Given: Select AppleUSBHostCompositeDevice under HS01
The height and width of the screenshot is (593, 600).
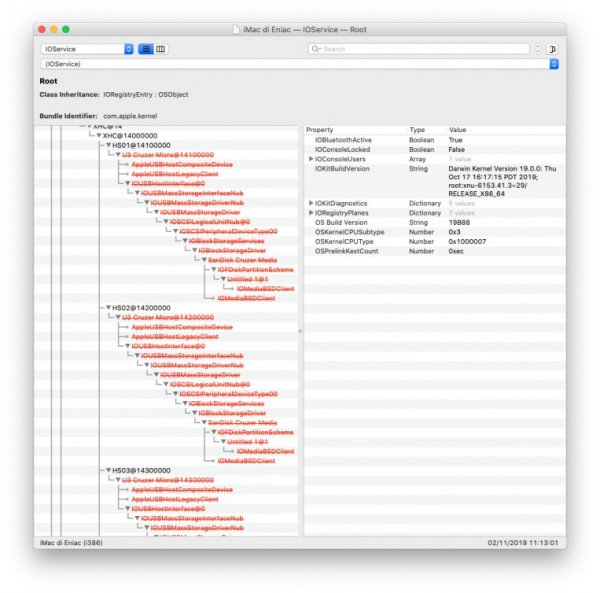Looking at the screenshot, I should (182, 165).
